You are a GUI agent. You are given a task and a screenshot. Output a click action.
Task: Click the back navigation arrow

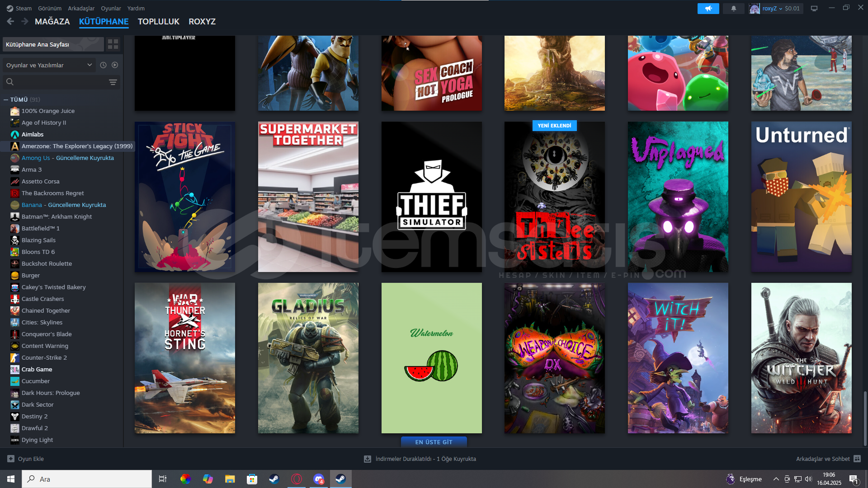10,21
